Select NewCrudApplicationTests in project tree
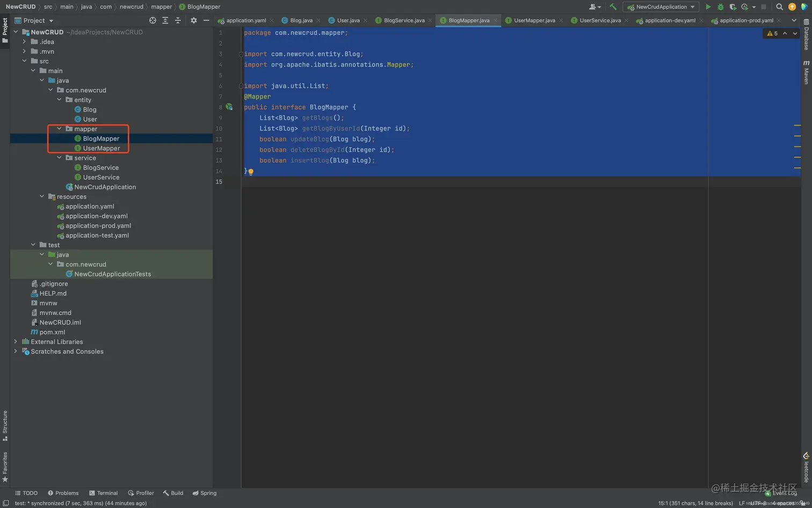The image size is (812, 508). 113,274
